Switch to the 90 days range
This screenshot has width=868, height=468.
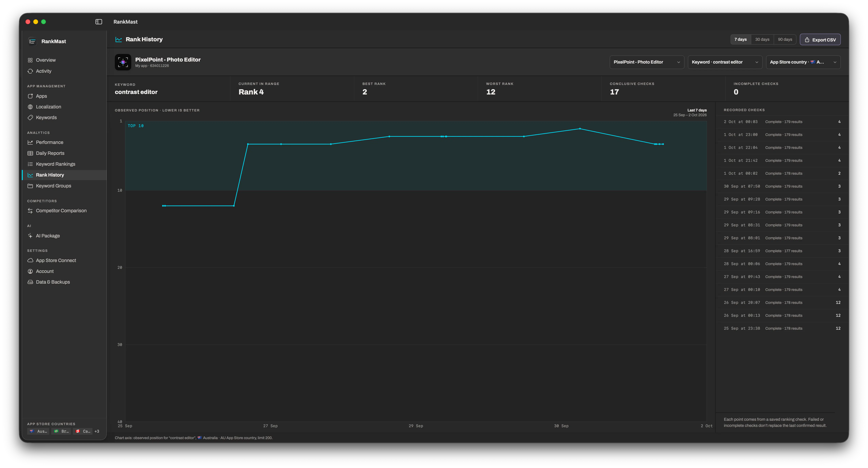pos(785,39)
